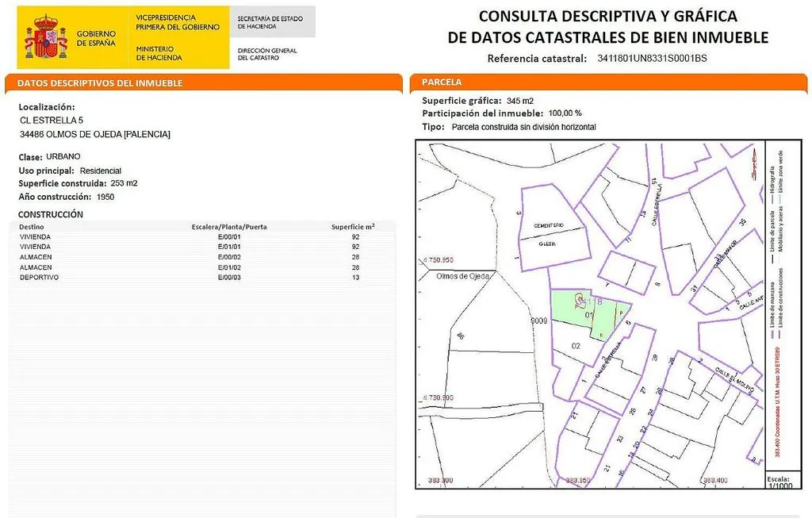
Task: Click the Datos Descriptivos del Inmueble header
Action: [x=100, y=82]
